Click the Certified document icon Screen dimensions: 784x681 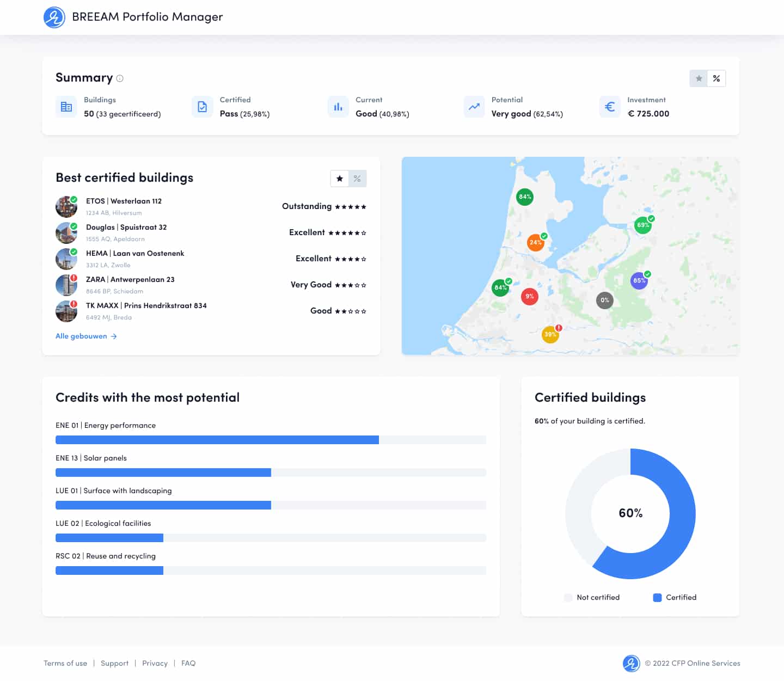202,107
